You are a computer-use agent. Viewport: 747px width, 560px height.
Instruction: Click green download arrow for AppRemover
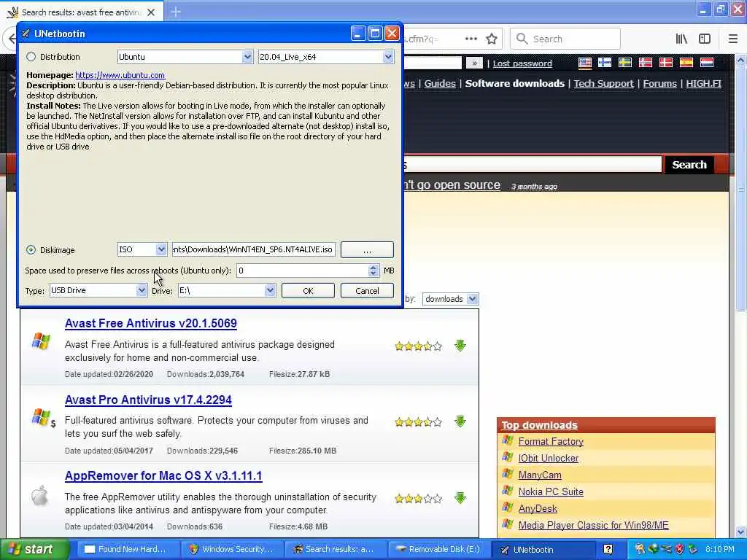click(x=460, y=498)
